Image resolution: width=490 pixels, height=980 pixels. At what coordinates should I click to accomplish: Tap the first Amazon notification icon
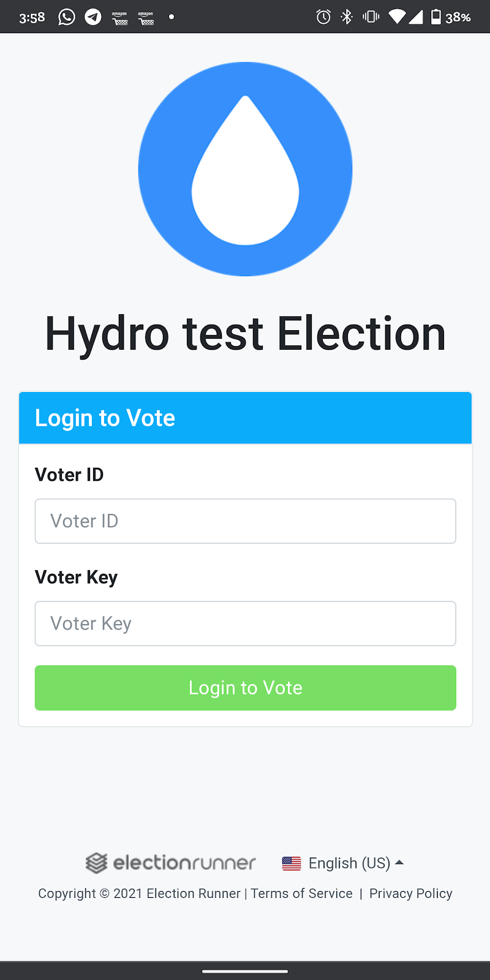(119, 18)
